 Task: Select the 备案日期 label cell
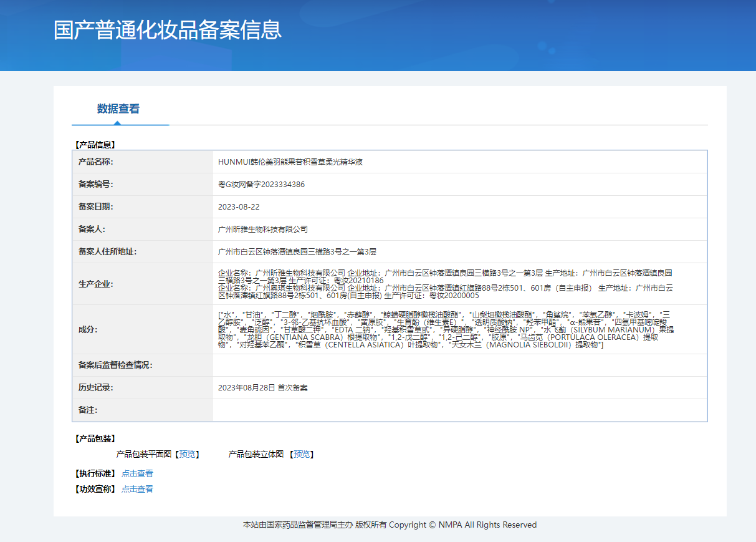click(142, 207)
